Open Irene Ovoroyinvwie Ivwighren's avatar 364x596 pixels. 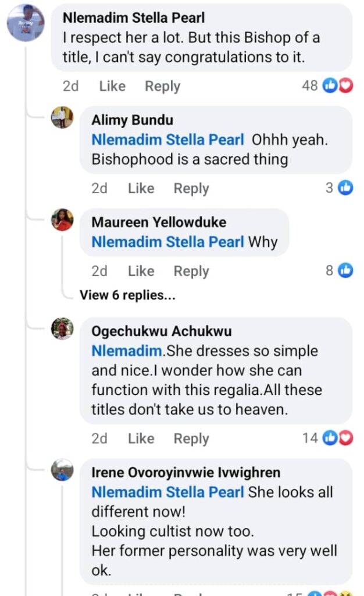pos(62,470)
